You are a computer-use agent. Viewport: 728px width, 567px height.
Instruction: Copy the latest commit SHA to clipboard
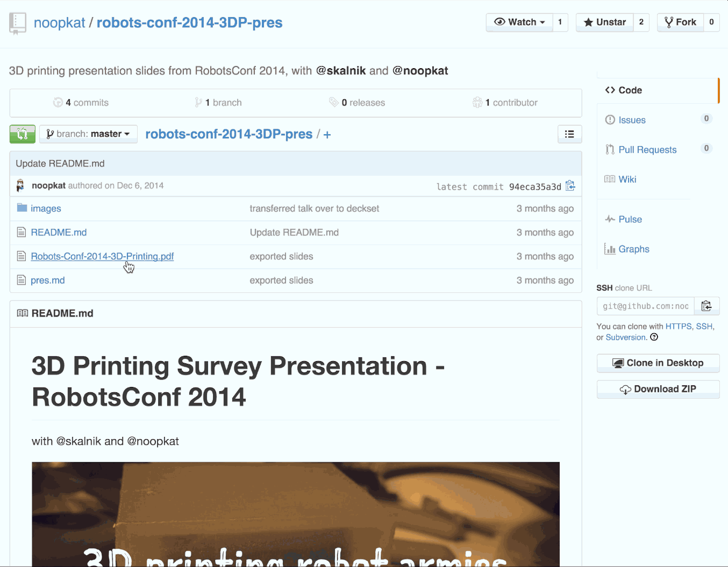point(570,186)
